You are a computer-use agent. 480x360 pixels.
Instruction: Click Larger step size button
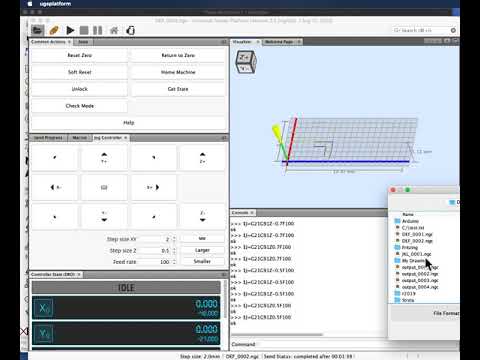pyautogui.click(x=202, y=250)
